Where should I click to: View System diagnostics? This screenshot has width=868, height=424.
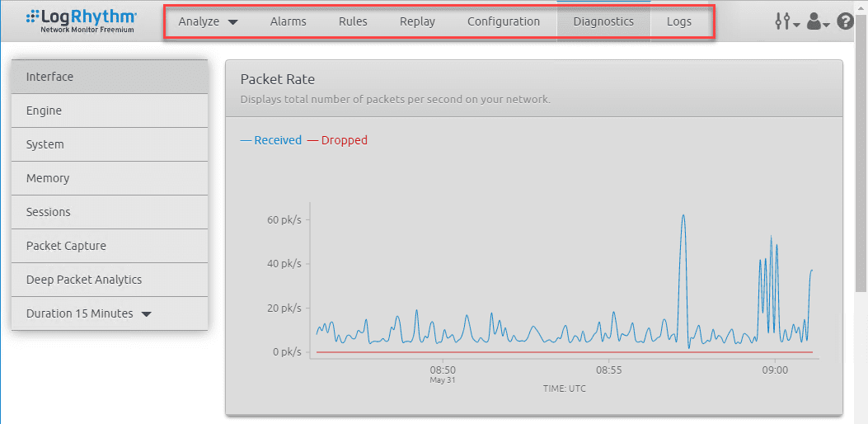(x=110, y=144)
